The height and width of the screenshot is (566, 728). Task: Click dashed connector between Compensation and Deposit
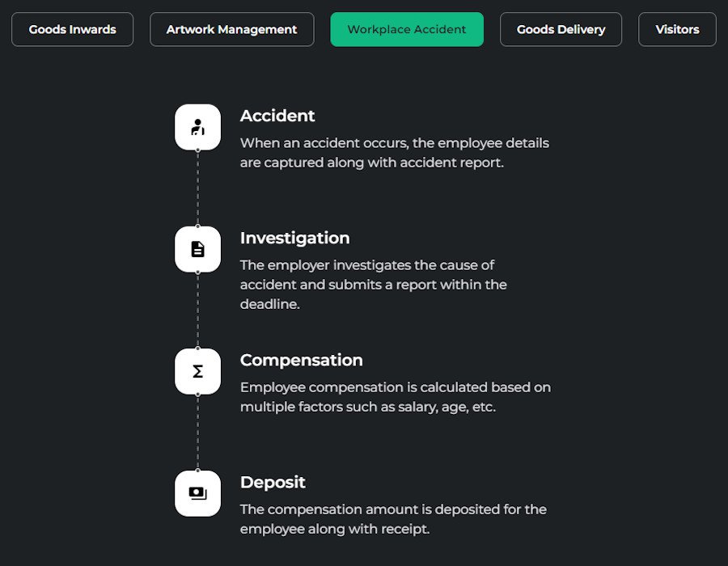pyautogui.click(x=198, y=433)
